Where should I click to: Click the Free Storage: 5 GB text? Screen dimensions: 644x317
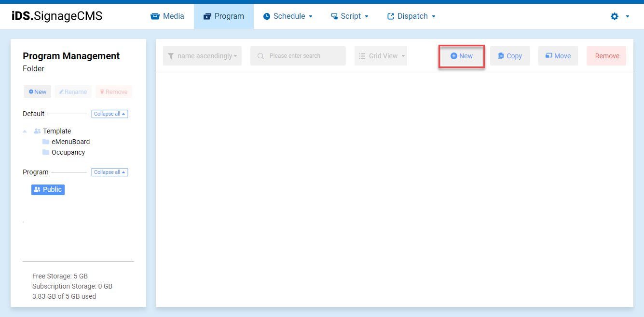[60, 276]
